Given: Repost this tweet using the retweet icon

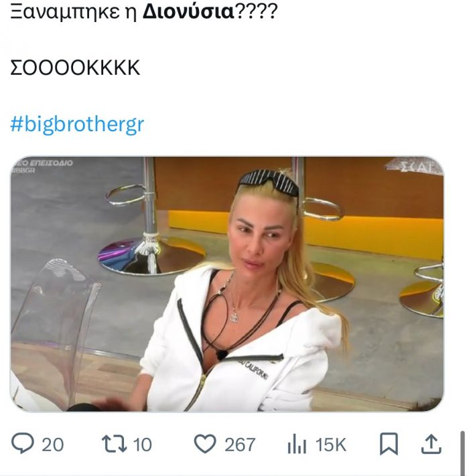Looking at the screenshot, I should (114, 444).
